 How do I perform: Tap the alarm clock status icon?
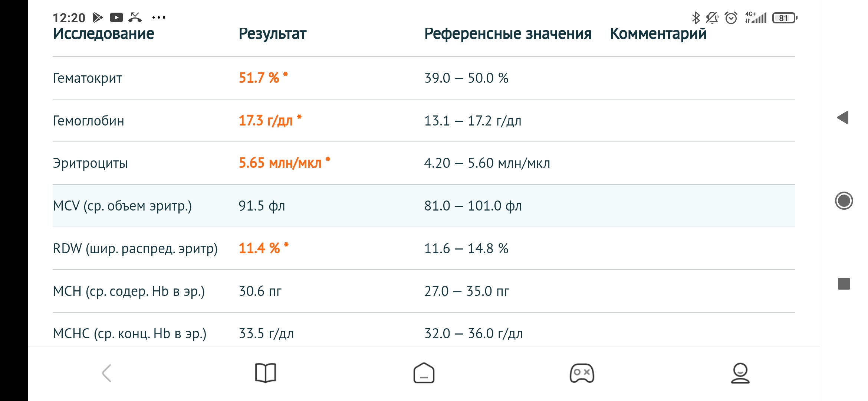click(731, 18)
